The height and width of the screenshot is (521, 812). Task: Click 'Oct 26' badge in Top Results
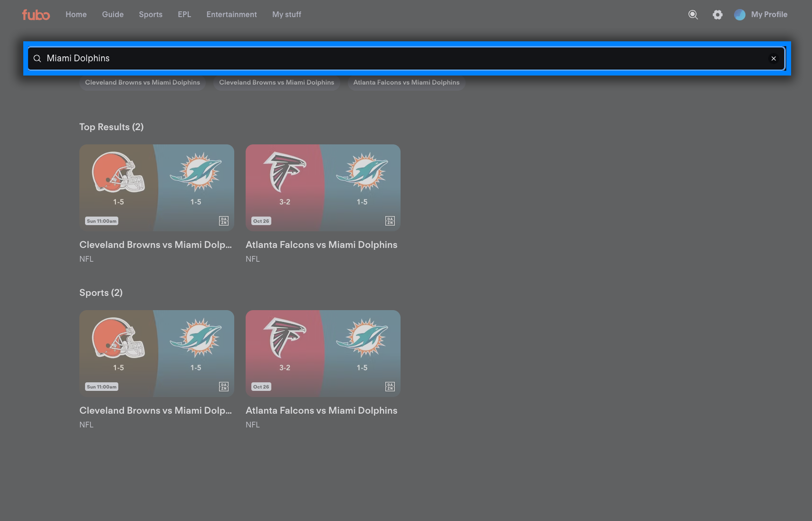[x=261, y=221]
